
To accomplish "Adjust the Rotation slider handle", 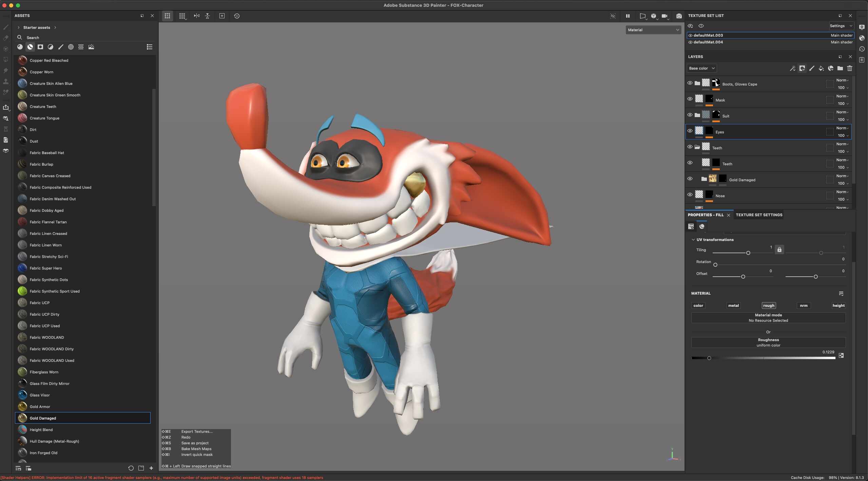I will pyautogui.click(x=715, y=265).
